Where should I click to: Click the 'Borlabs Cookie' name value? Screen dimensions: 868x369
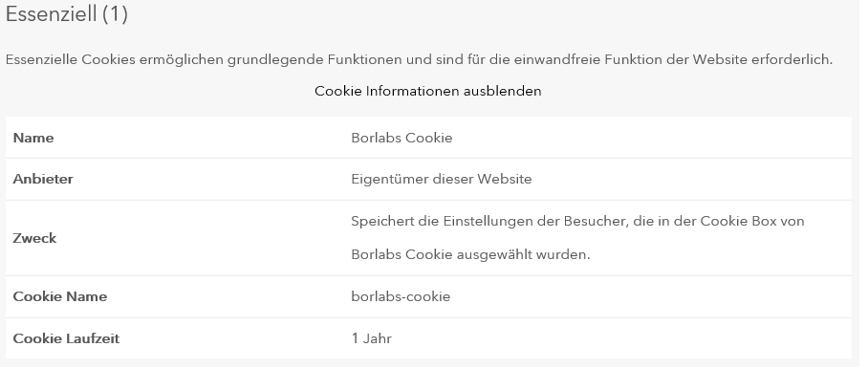[x=401, y=138]
